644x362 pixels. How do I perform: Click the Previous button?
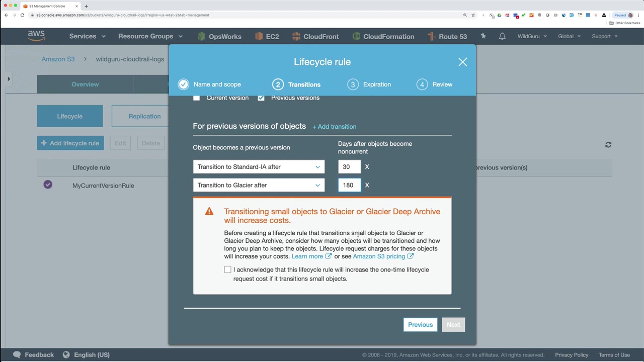coord(420,325)
